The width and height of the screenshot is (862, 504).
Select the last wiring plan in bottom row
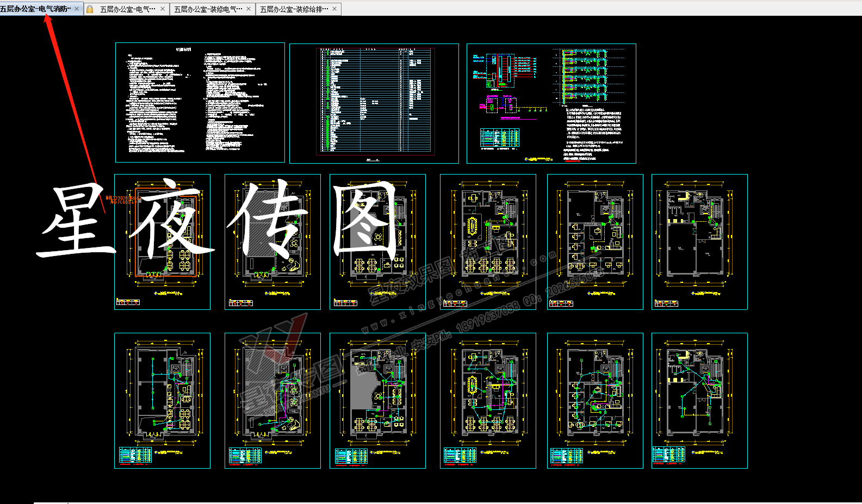(x=699, y=401)
